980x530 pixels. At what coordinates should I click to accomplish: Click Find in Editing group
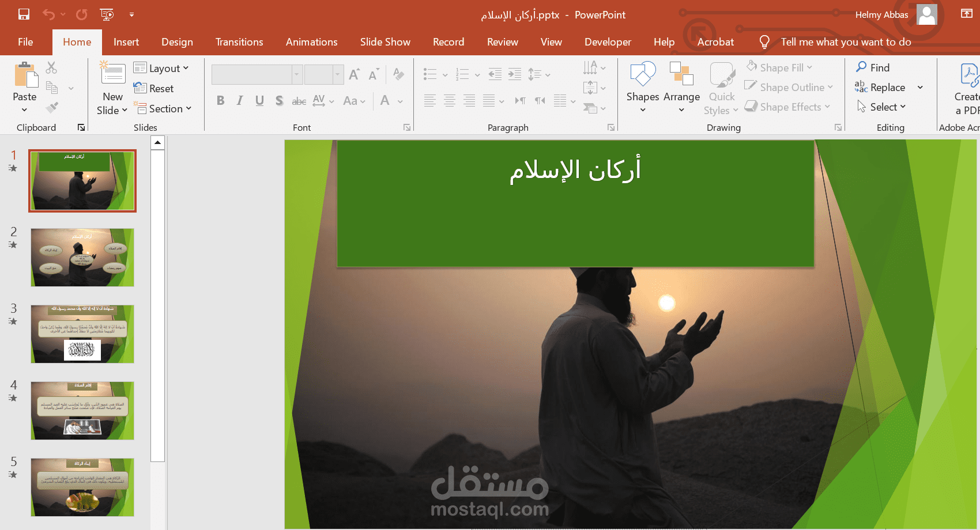tap(873, 67)
